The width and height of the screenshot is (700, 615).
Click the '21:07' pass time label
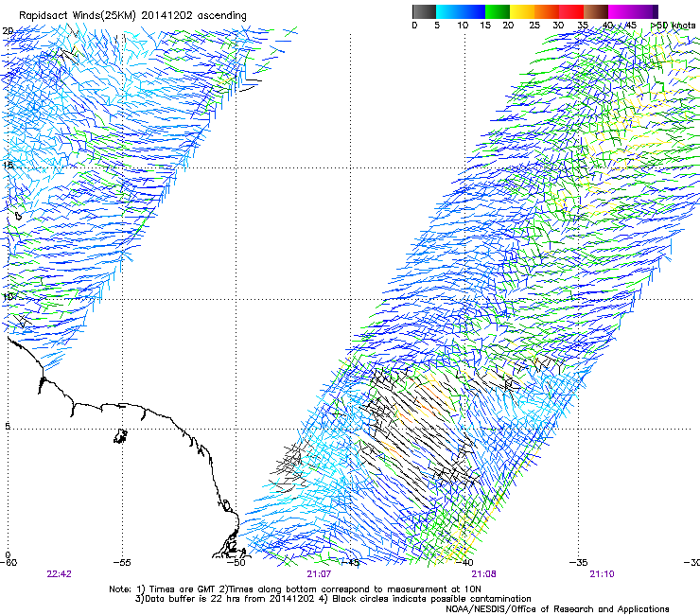point(319,574)
